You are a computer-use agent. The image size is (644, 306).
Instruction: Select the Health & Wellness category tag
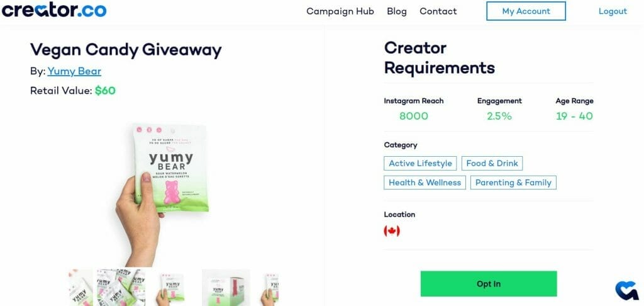click(425, 183)
